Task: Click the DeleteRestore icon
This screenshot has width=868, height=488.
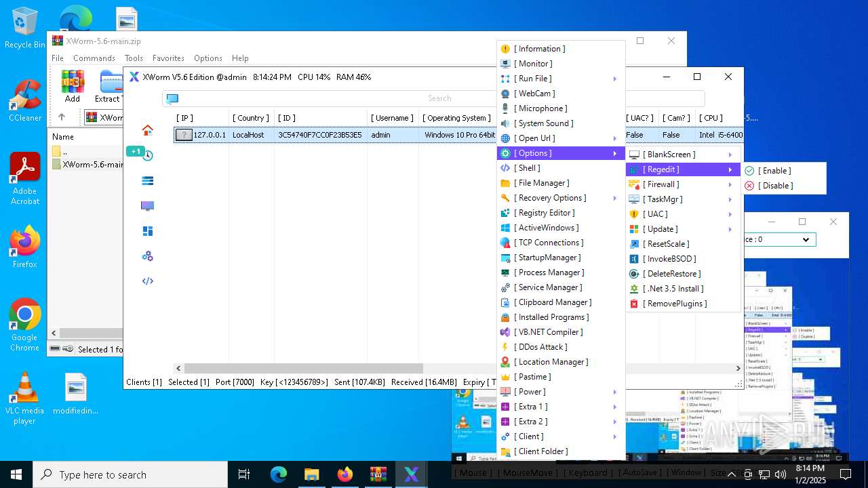Action: (634, 274)
